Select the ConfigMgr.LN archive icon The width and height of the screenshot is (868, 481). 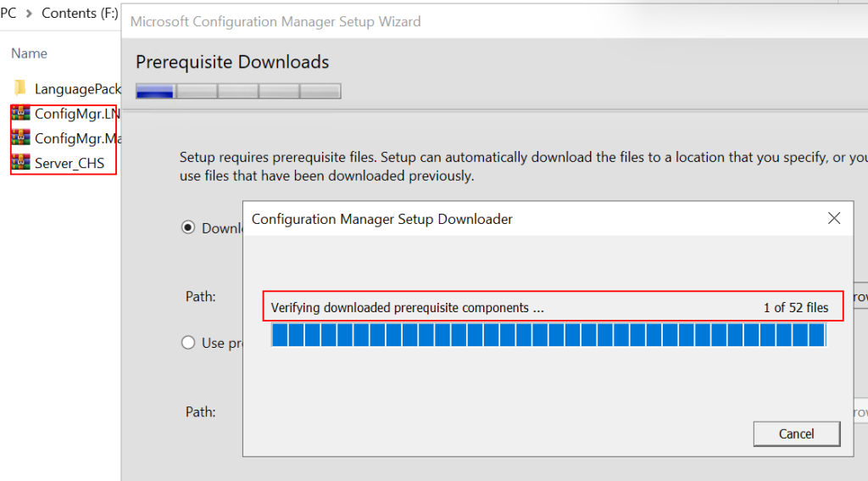pyautogui.click(x=21, y=114)
